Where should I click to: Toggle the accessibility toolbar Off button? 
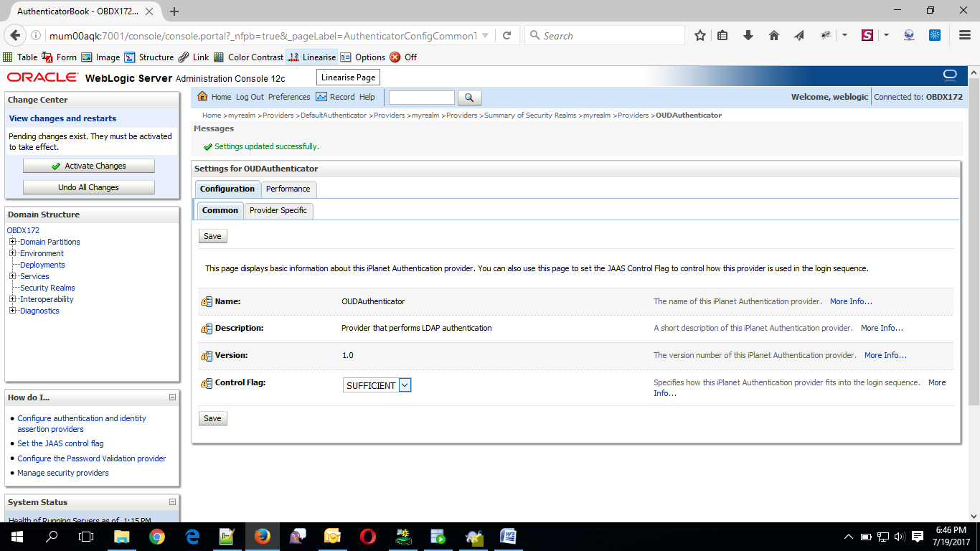point(403,57)
